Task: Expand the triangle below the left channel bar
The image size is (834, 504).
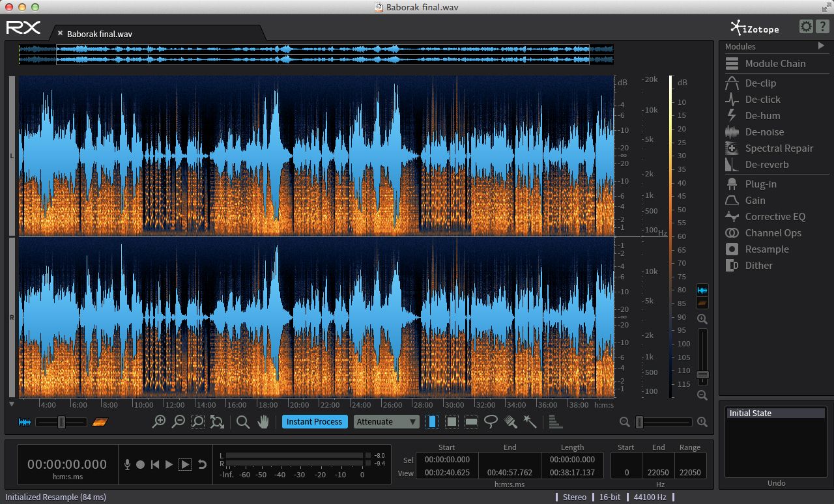Action: (x=12, y=404)
